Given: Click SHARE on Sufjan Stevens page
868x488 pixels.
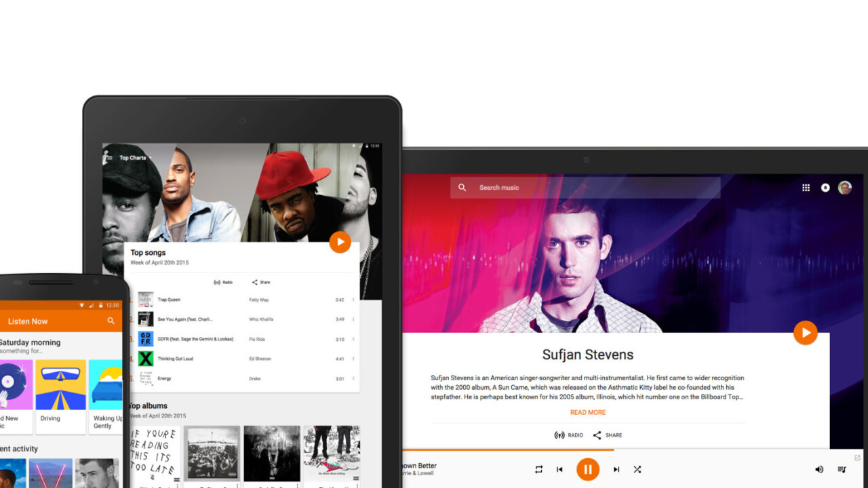Looking at the screenshot, I should tap(607, 435).
